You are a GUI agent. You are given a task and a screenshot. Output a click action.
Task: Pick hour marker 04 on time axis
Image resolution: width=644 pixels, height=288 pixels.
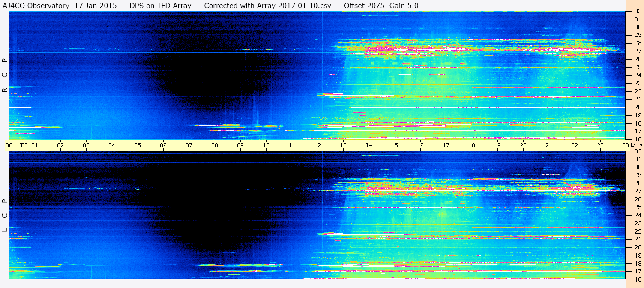pos(112,145)
